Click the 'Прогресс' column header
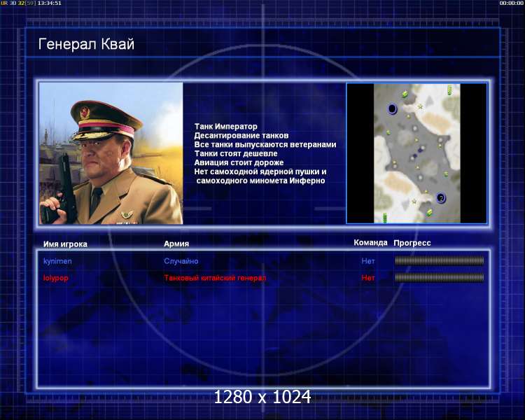 point(412,243)
